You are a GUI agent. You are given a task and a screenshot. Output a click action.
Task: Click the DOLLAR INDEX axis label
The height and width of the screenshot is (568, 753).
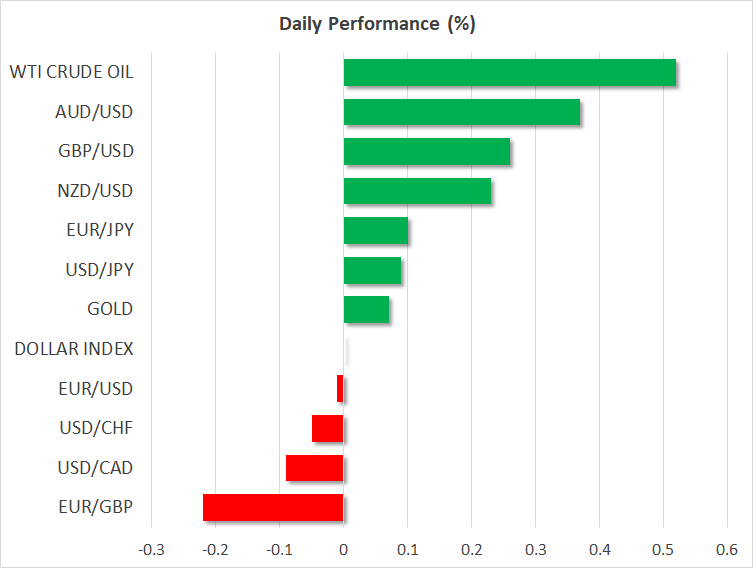(74, 349)
